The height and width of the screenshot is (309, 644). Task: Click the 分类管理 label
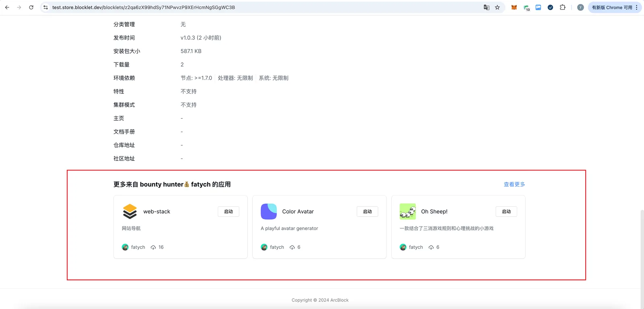point(124,25)
